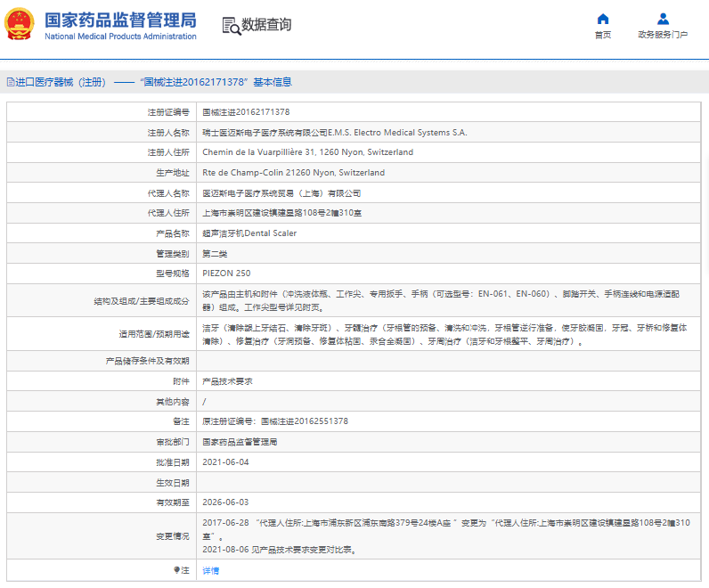Open the 详情 details link

pos(210,570)
